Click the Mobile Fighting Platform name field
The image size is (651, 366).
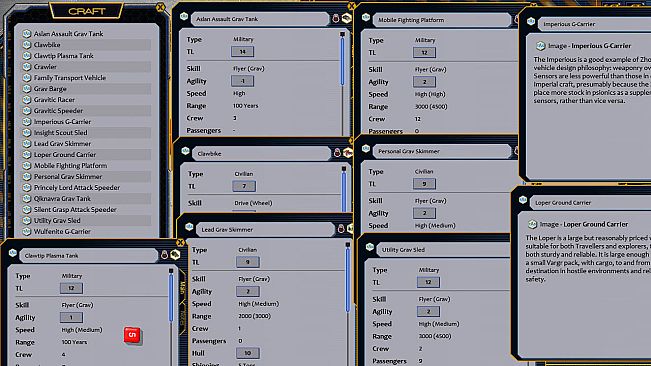click(x=441, y=20)
